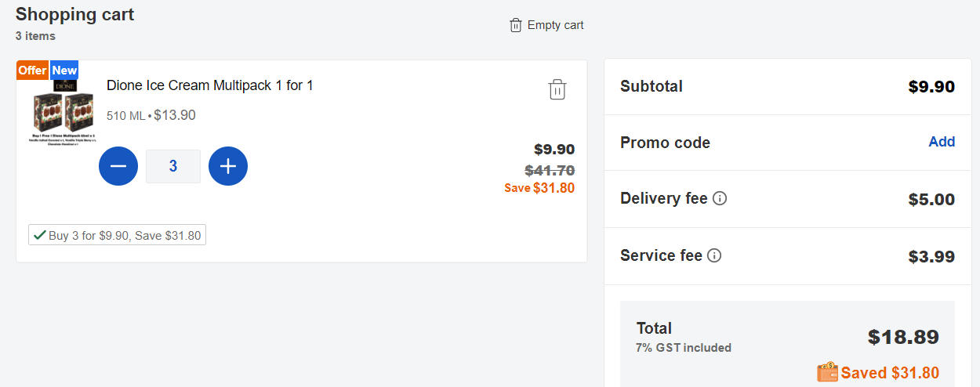
Task: Click the orange Offer badge
Action: [33, 71]
